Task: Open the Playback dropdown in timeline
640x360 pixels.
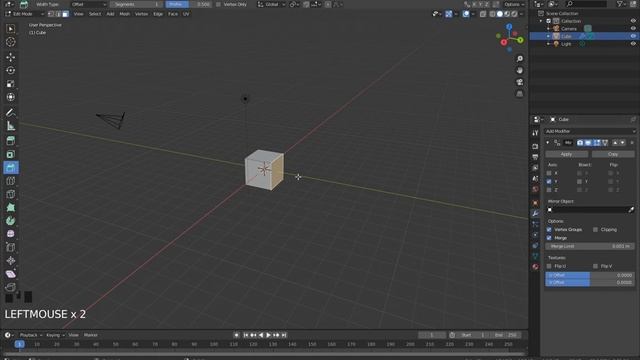Action: (x=31, y=335)
